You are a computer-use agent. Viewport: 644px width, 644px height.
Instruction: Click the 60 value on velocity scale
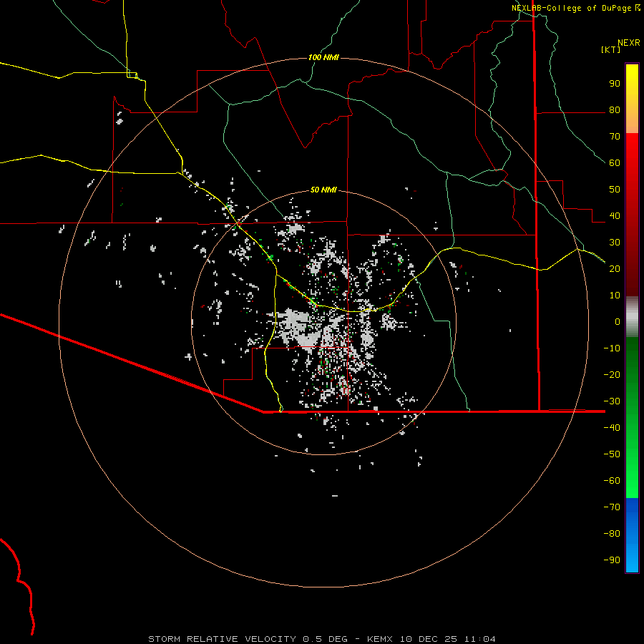pyautogui.click(x=615, y=163)
